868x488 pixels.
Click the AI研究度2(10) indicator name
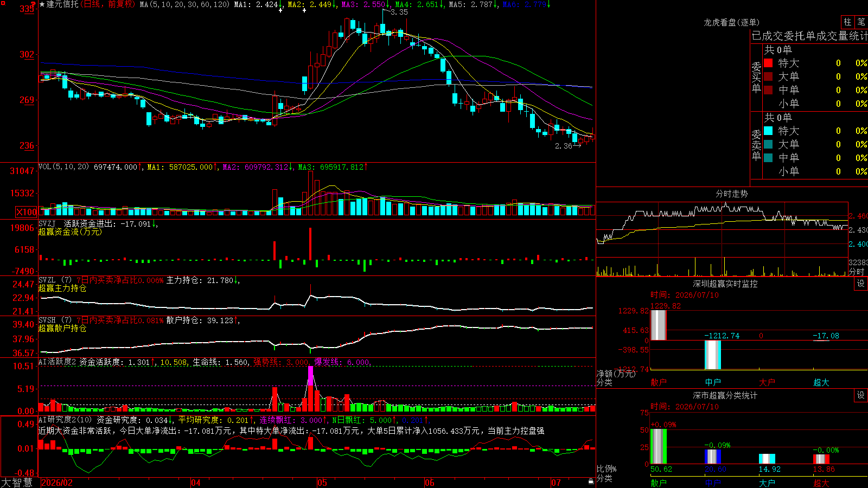(x=65, y=420)
